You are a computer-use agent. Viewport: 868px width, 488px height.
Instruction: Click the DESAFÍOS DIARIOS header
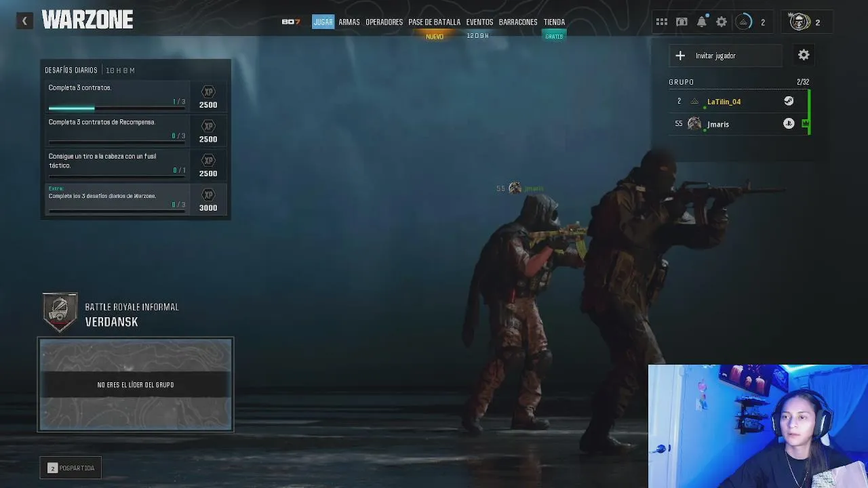tap(71, 70)
